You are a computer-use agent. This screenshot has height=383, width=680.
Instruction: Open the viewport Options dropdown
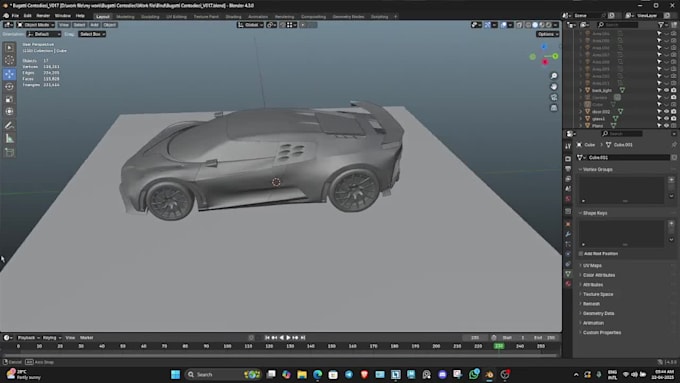click(547, 34)
